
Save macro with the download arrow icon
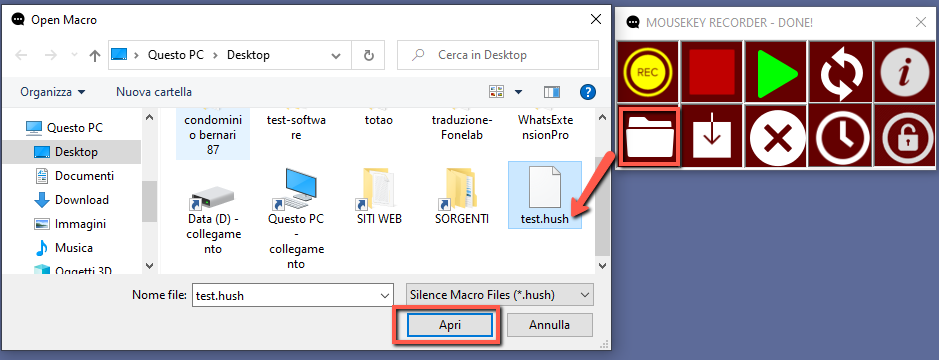click(712, 136)
